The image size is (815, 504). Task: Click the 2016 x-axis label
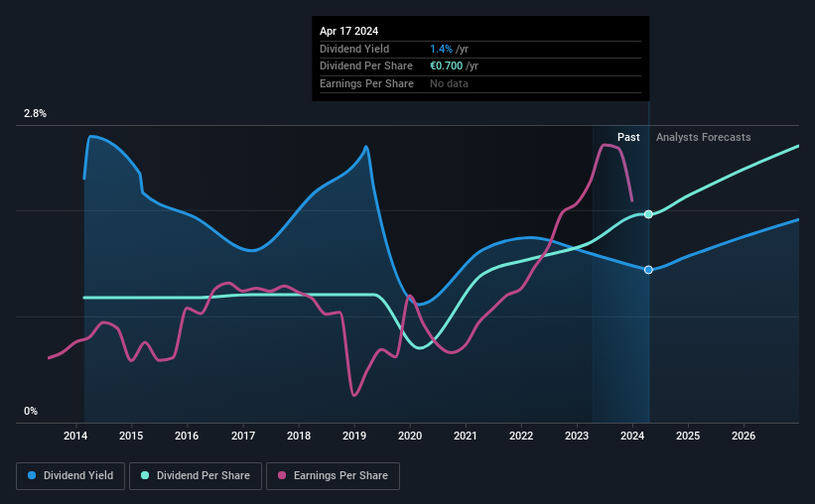click(187, 436)
